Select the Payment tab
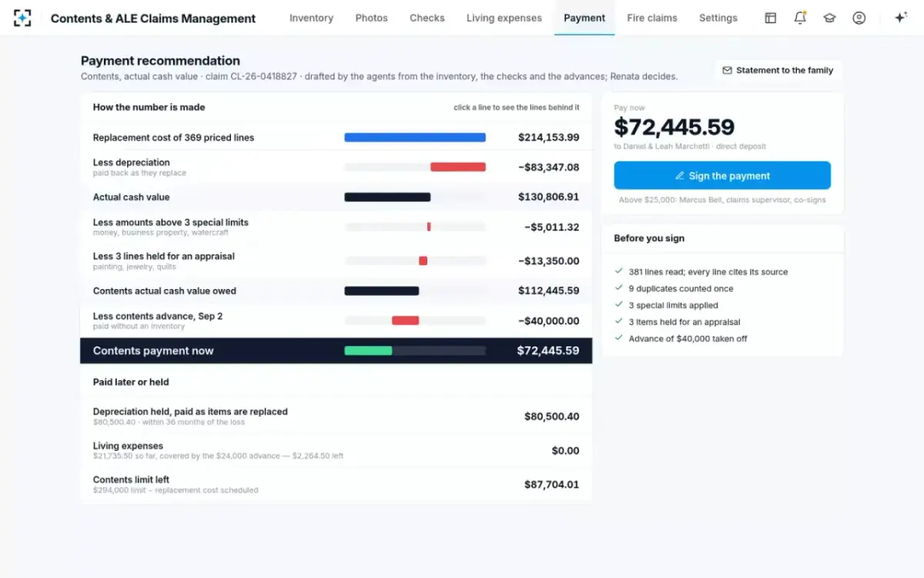The image size is (924, 578). point(584,18)
